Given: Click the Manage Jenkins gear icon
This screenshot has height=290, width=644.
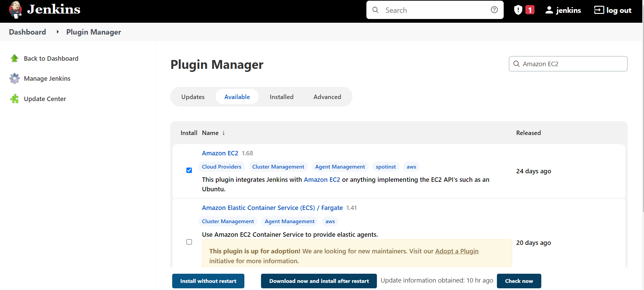Looking at the screenshot, I should pos(14,78).
